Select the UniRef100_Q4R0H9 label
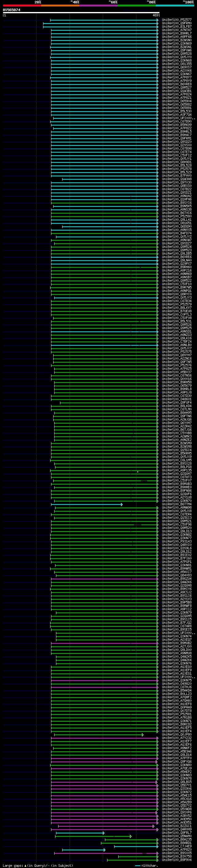197x868 pixels. [x=177, y=829]
